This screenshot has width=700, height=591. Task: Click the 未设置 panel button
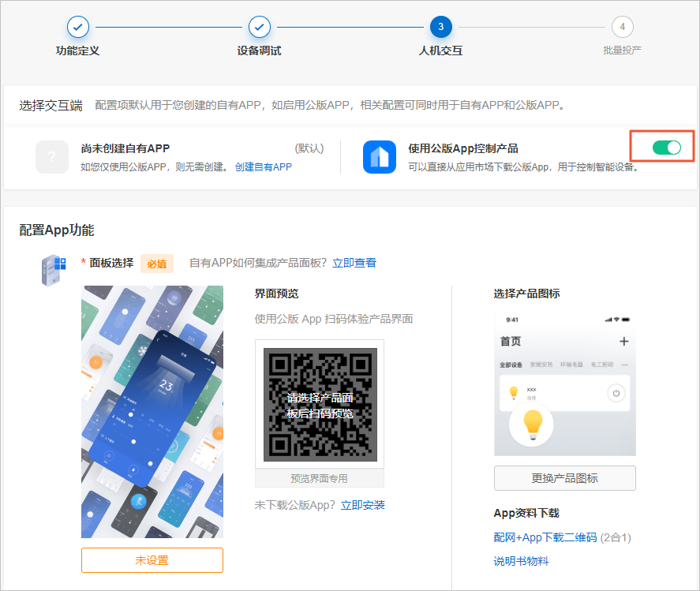pyautogui.click(x=152, y=560)
